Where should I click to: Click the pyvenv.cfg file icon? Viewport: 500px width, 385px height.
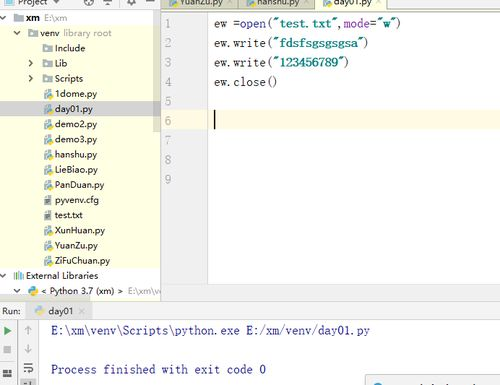(x=48, y=200)
